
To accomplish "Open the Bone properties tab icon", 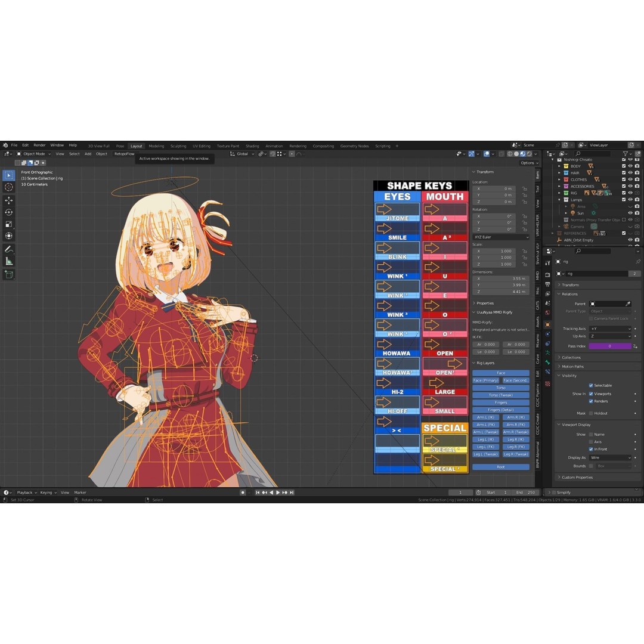I will tap(547, 363).
